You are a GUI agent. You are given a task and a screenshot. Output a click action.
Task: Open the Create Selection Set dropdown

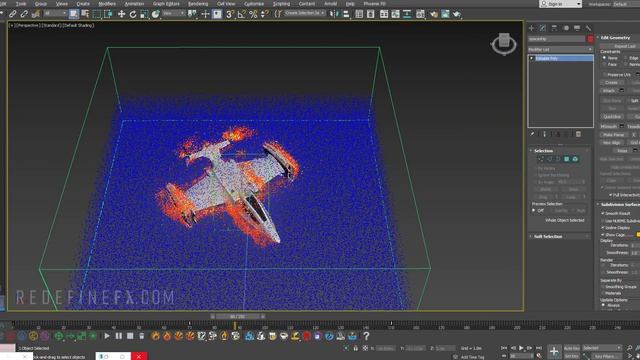[305, 13]
